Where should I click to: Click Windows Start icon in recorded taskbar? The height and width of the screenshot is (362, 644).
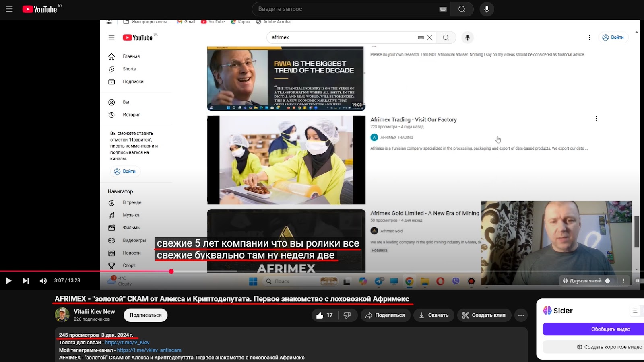[253, 281]
